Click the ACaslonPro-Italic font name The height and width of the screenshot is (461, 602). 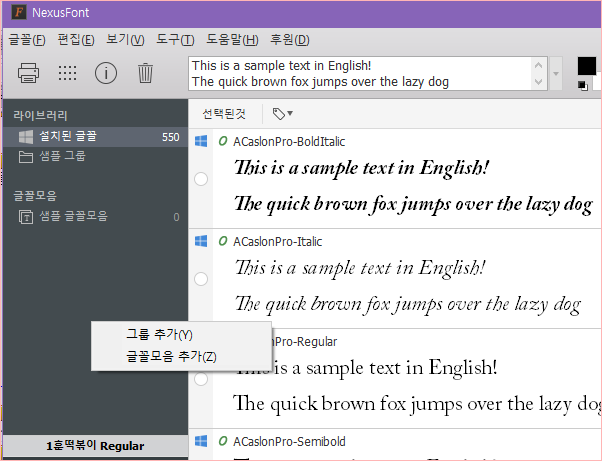pyautogui.click(x=278, y=241)
